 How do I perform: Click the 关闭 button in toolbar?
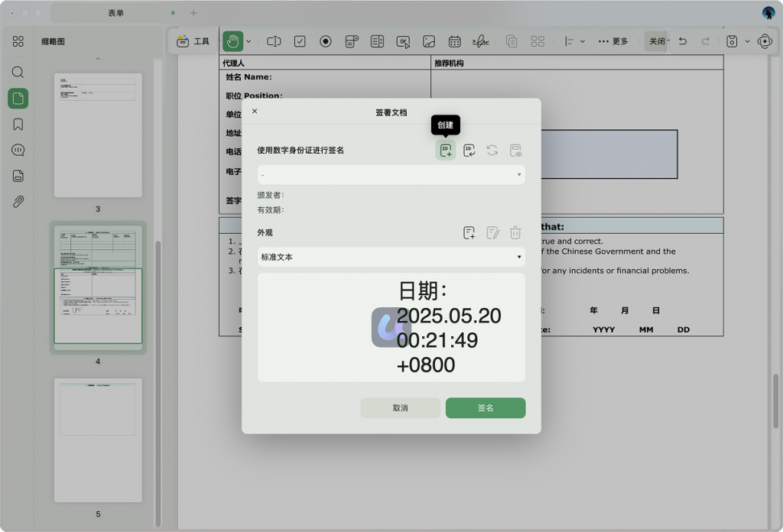coord(657,41)
